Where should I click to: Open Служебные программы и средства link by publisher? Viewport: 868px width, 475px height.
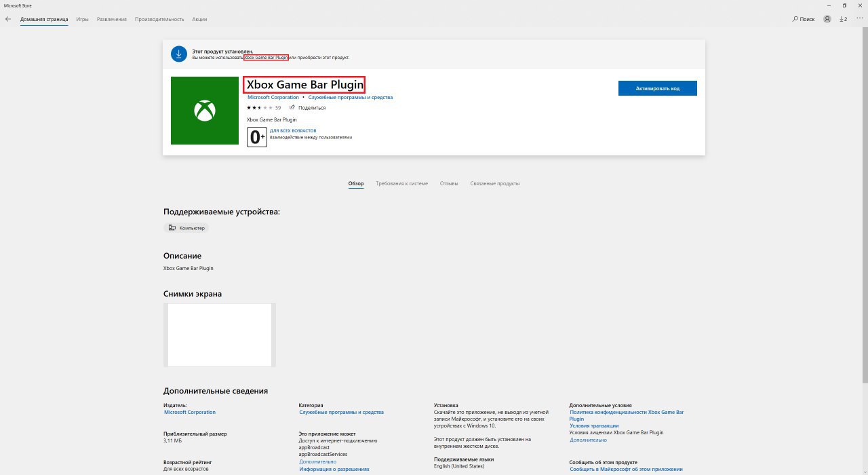[351, 97]
